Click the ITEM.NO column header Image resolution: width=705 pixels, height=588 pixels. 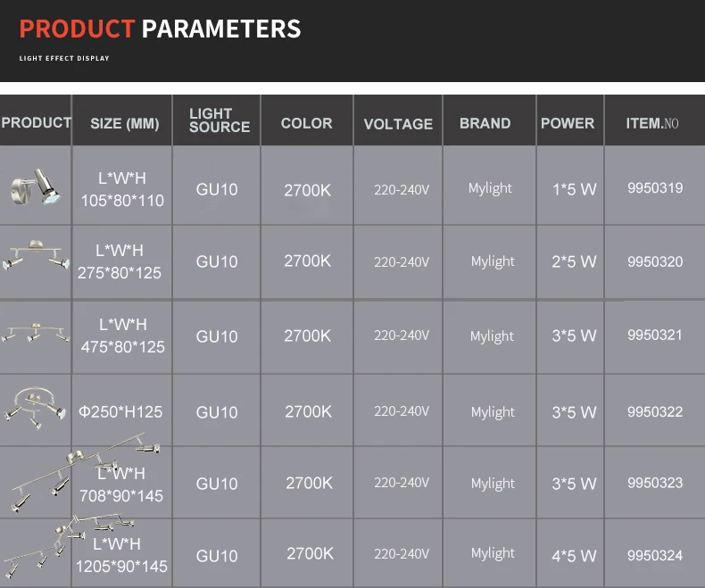(652, 123)
